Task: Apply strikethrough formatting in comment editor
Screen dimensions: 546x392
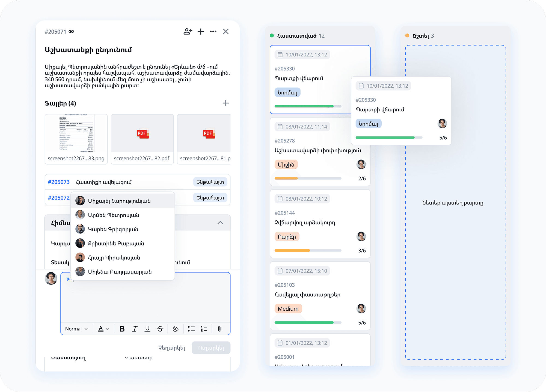Action: (160, 329)
